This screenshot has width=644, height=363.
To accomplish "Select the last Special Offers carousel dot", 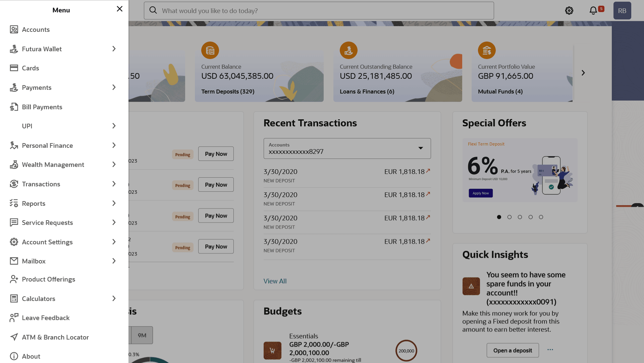I will pyautogui.click(x=541, y=217).
